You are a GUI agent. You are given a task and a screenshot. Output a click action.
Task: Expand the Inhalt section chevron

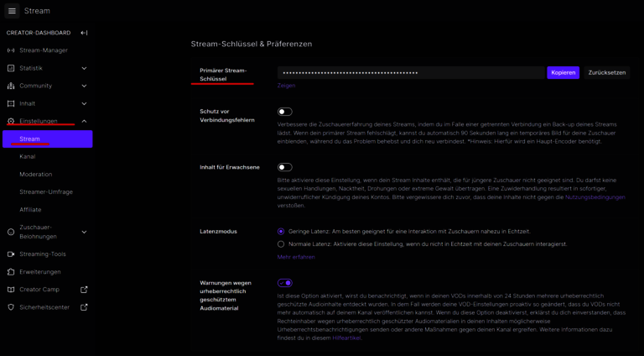[x=84, y=103]
